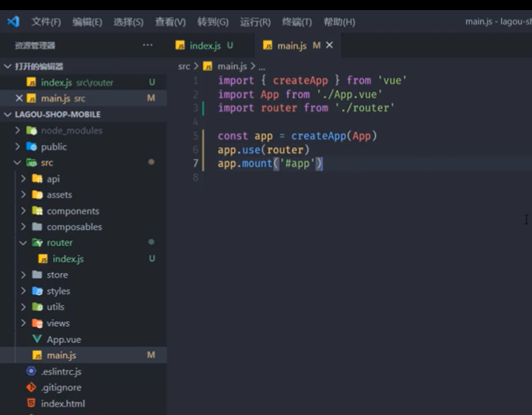Click the composables folder icon
Screen dimensions: 532x415
click(37, 227)
